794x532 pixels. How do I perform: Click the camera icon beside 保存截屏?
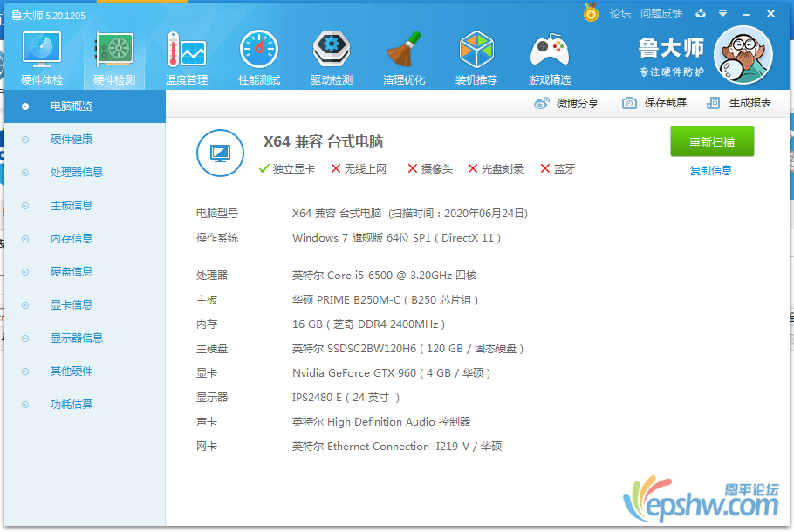click(x=629, y=103)
